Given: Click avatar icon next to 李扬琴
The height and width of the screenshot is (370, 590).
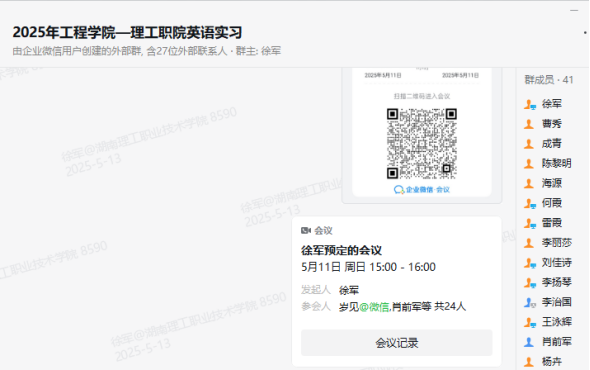Looking at the screenshot, I should [x=530, y=283].
